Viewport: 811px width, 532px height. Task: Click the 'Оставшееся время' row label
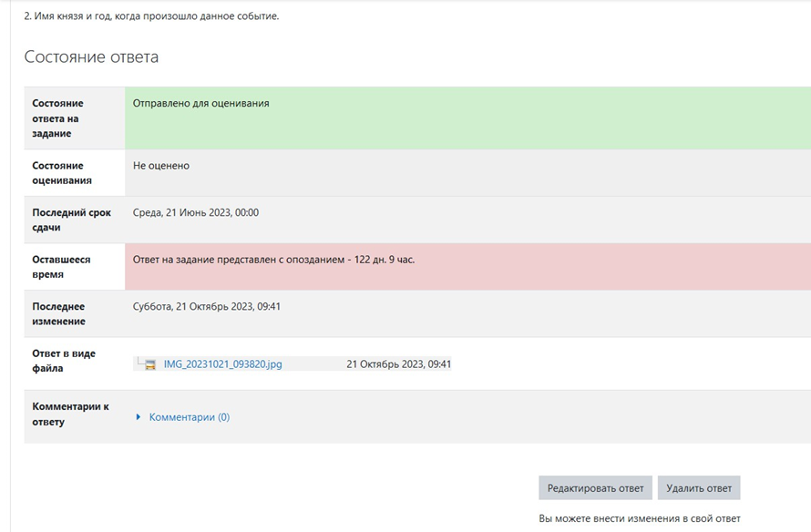[61, 267]
